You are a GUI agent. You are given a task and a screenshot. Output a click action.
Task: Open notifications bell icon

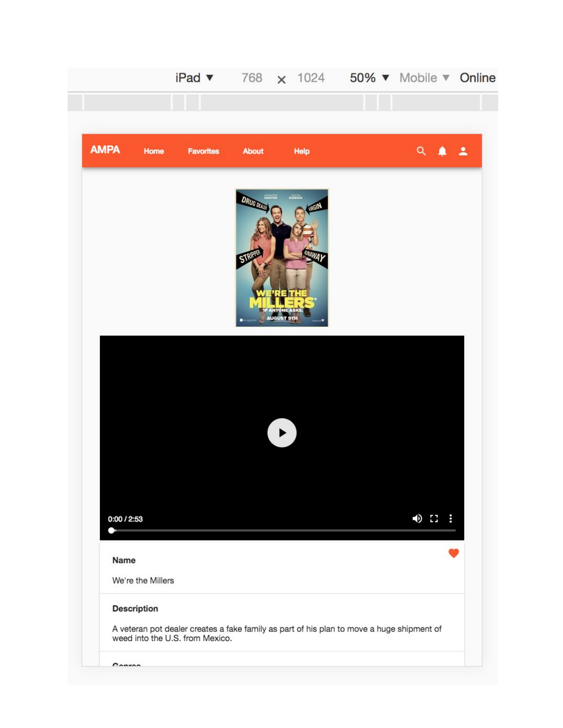pos(442,151)
